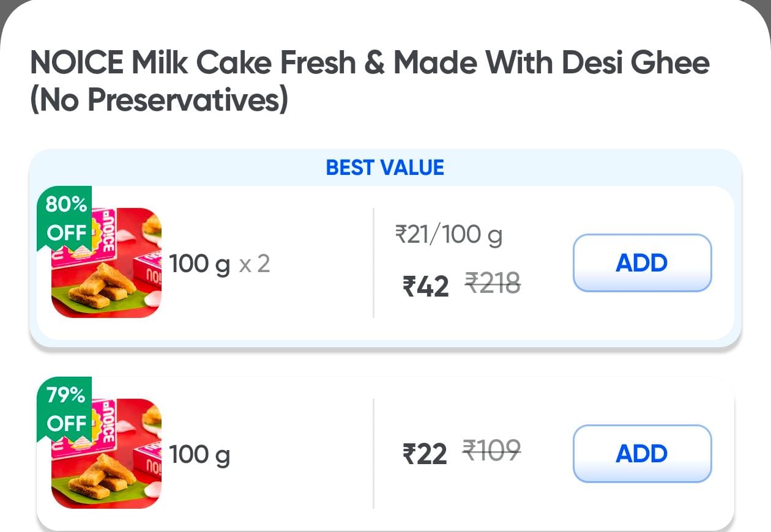Tap the divider in the best value card
Image resolution: width=771 pixels, height=532 pixels.
373,263
